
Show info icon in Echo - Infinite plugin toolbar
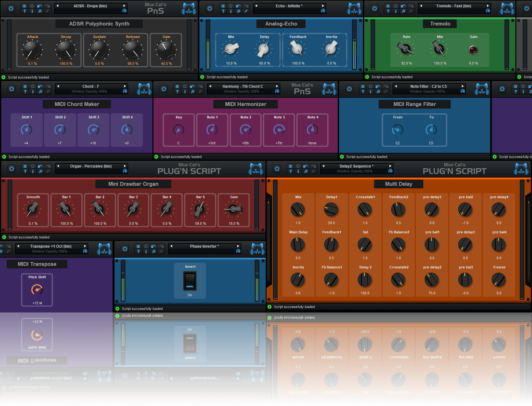pos(231,11)
